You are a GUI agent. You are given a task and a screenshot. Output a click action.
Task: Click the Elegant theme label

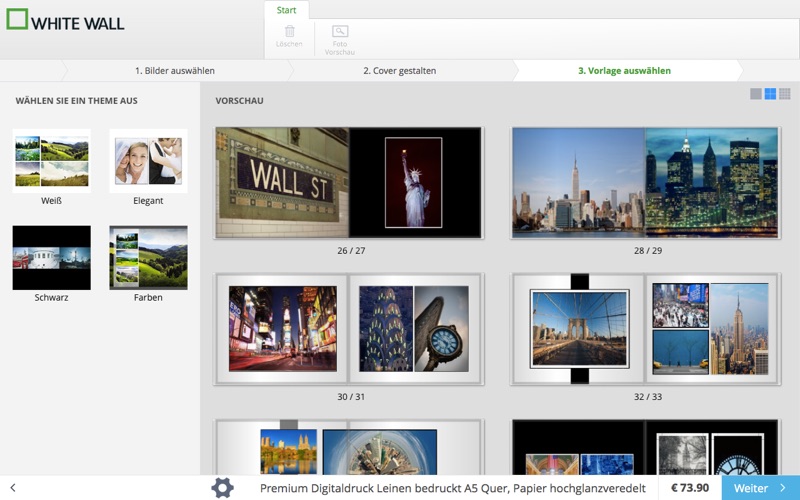148,201
